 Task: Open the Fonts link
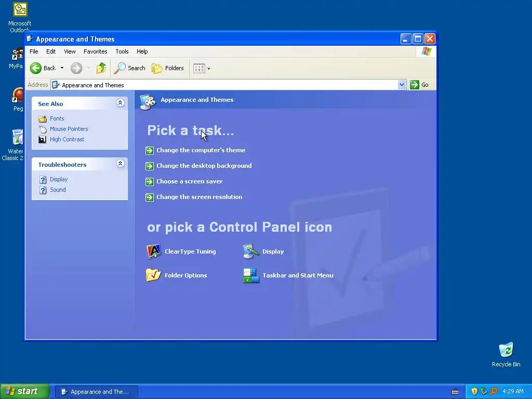pos(57,118)
